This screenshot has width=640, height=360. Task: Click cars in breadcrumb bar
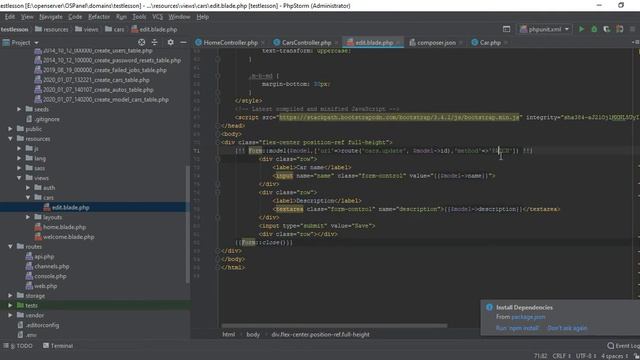(115, 29)
